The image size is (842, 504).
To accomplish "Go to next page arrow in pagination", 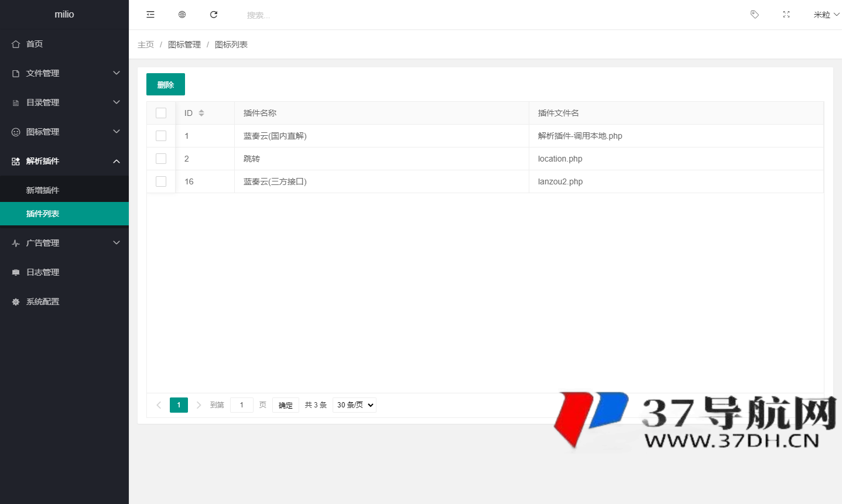I will pyautogui.click(x=198, y=405).
